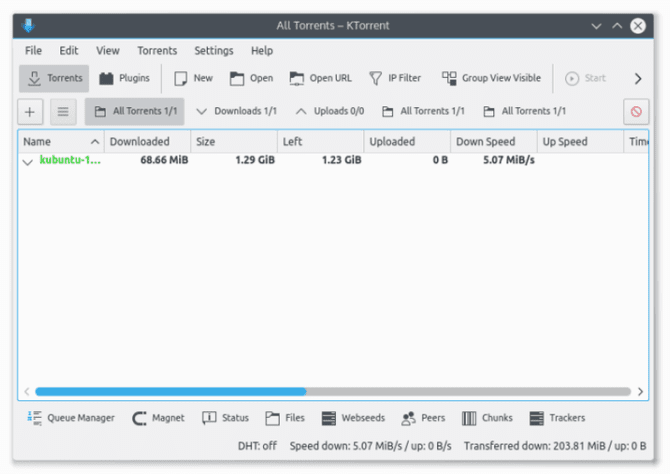The width and height of the screenshot is (670, 474).
Task: Click the scrollbar left arrow
Action: coord(27,392)
